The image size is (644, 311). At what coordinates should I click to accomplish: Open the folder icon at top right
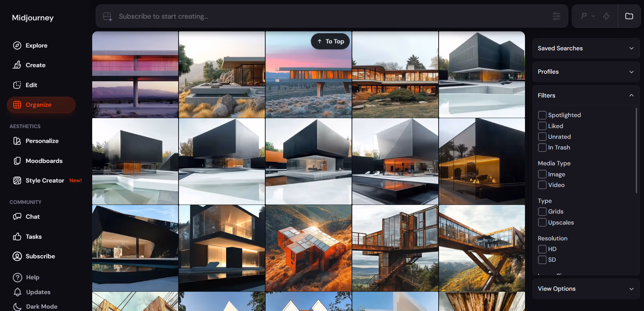629,16
